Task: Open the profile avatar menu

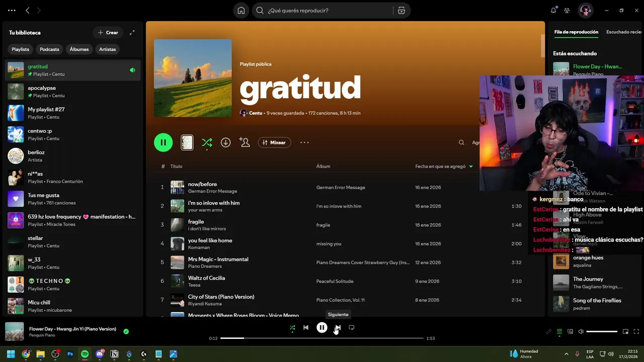Action: 585,11
